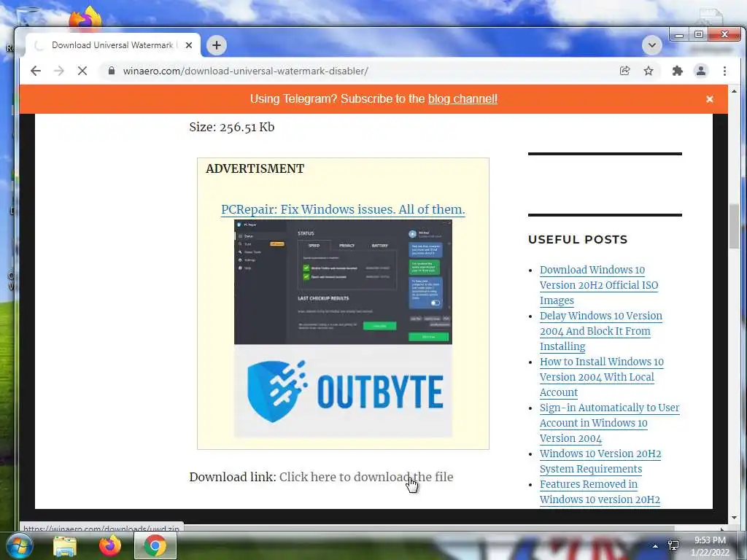
Task: Click the PC Repair app screenshot
Action: pyautogui.click(x=343, y=282)
